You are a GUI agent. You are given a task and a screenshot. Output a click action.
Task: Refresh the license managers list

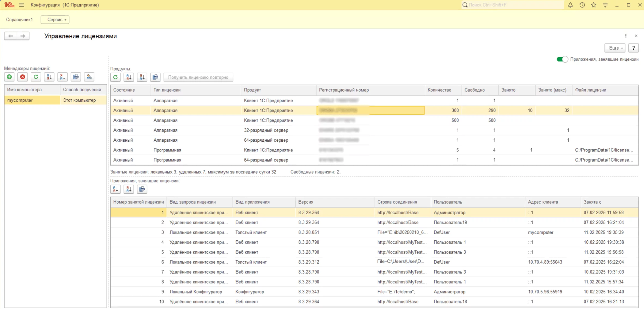pyautogui.click(x=36, y=77)
